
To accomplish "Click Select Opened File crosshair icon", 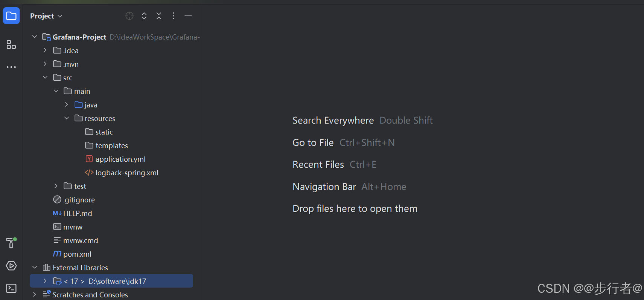I will tap(129, 16).
